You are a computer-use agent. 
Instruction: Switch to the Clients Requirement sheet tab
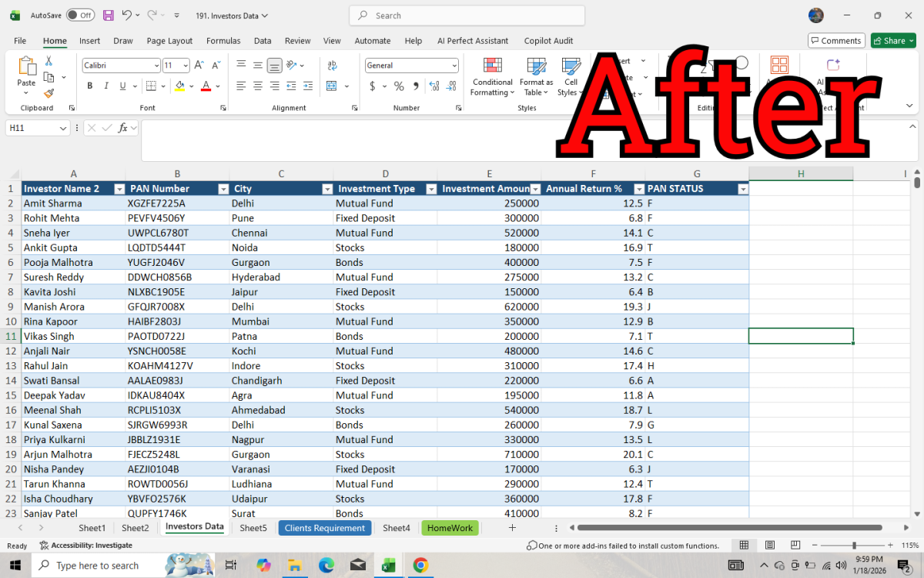click(324, 528)
